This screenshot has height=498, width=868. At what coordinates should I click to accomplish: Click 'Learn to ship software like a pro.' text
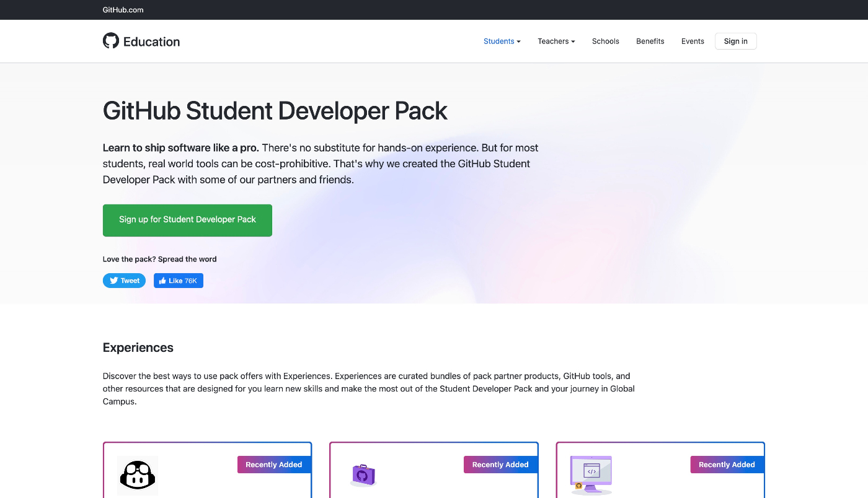click(181, 148)
